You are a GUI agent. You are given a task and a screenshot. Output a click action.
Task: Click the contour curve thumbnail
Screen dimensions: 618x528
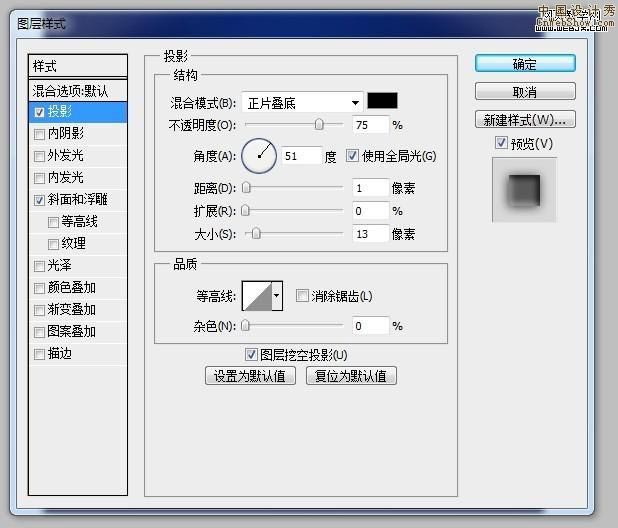point(257,296)
